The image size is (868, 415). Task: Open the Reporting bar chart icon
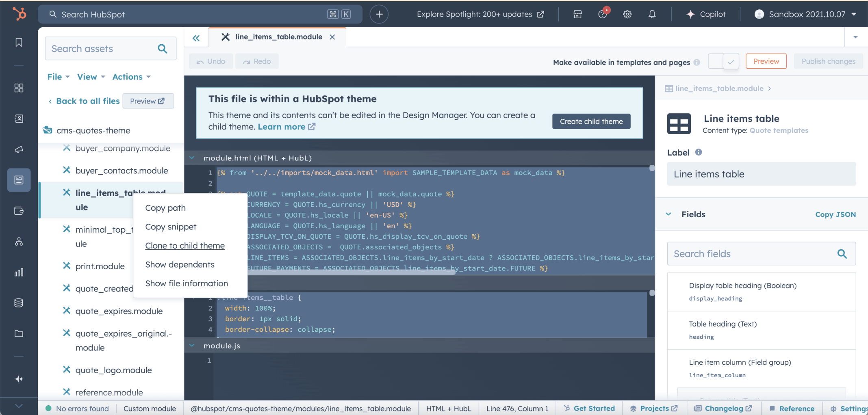tap(19, 272)
